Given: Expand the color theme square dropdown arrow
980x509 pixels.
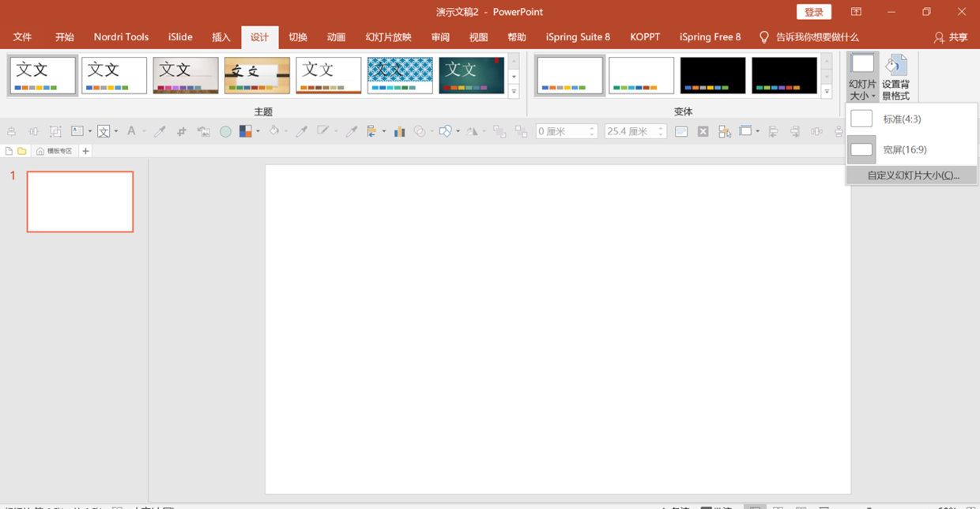Looking at the screenshot, I should (258, 131).
